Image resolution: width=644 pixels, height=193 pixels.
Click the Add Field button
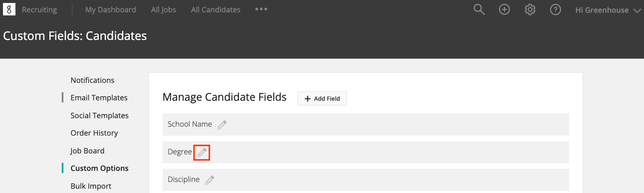(322, 99)
